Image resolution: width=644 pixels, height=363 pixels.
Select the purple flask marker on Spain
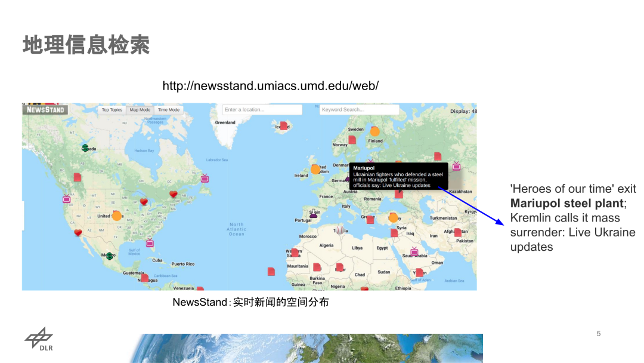(314, 214)
